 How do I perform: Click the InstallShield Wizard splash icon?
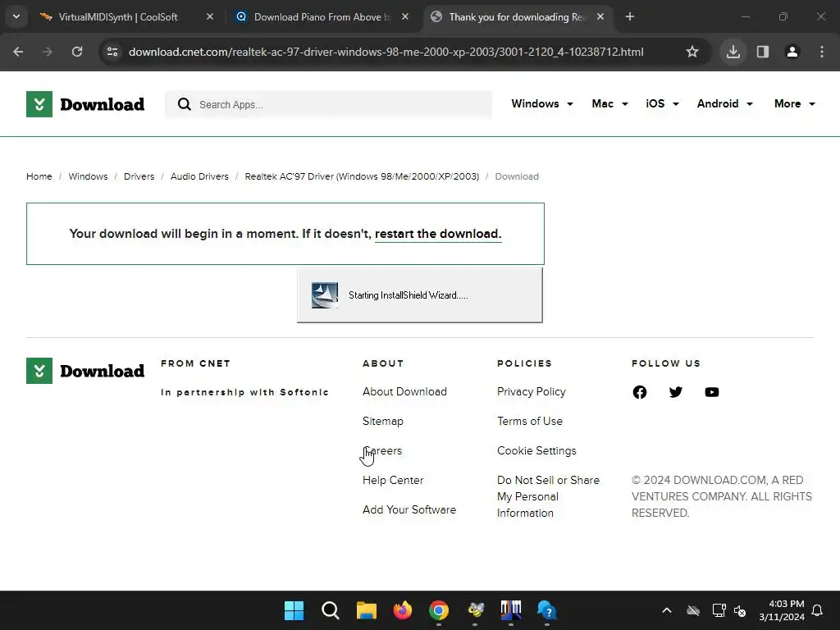[x=325, y=295]
